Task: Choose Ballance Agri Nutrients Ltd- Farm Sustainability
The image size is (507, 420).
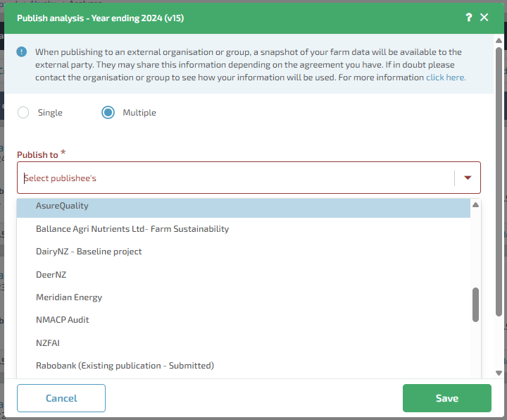Action: coord(244,229)
